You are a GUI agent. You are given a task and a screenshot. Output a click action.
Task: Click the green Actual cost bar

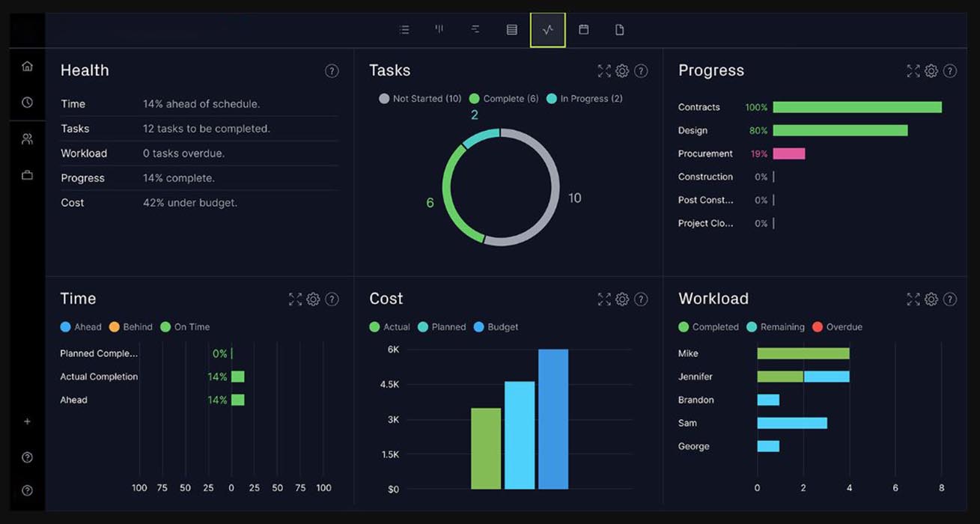[x=486, y=448]
